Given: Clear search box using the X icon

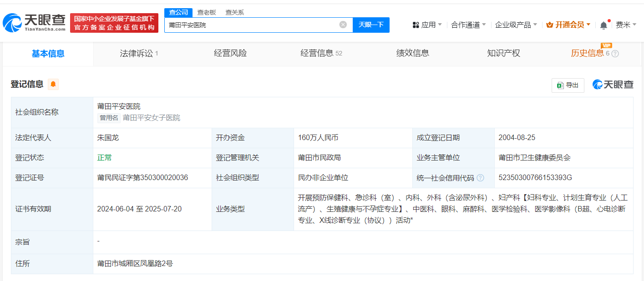Looking at the screenshot, I should pyautogui.click(x=343, y=25).
